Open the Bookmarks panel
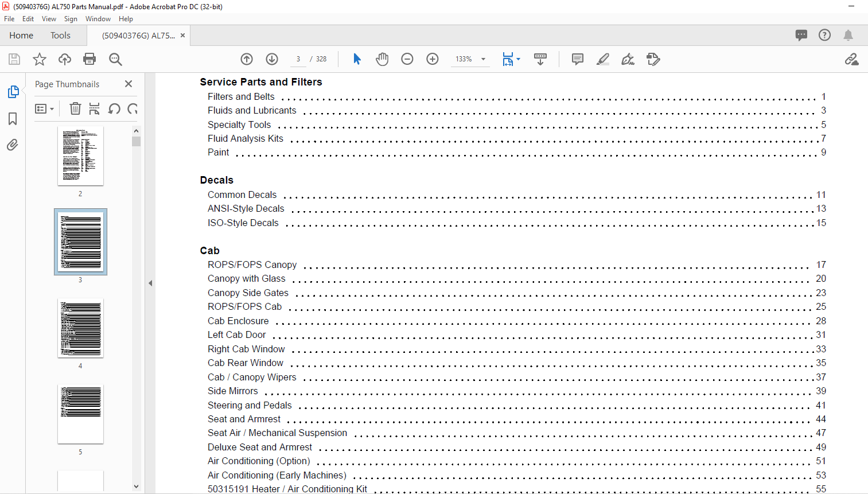This screenshot has width=868, height=494. [x=13, y=119]
